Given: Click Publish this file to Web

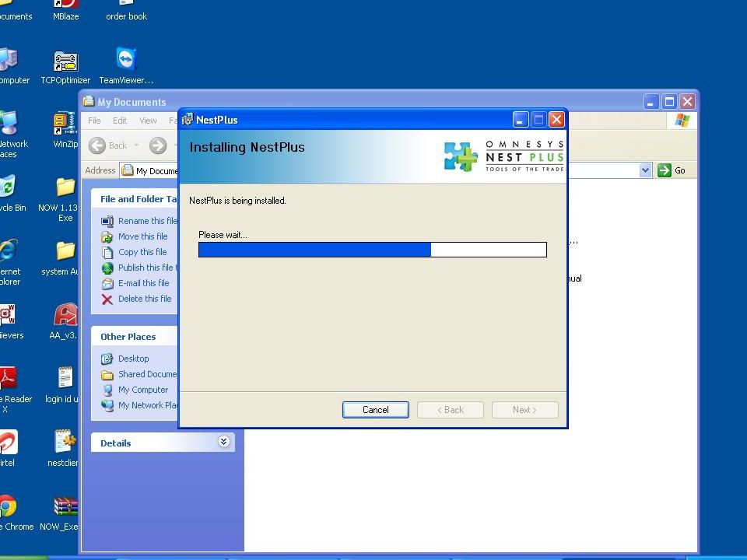Looking at the screenshot, I should (x=139, y=268).
